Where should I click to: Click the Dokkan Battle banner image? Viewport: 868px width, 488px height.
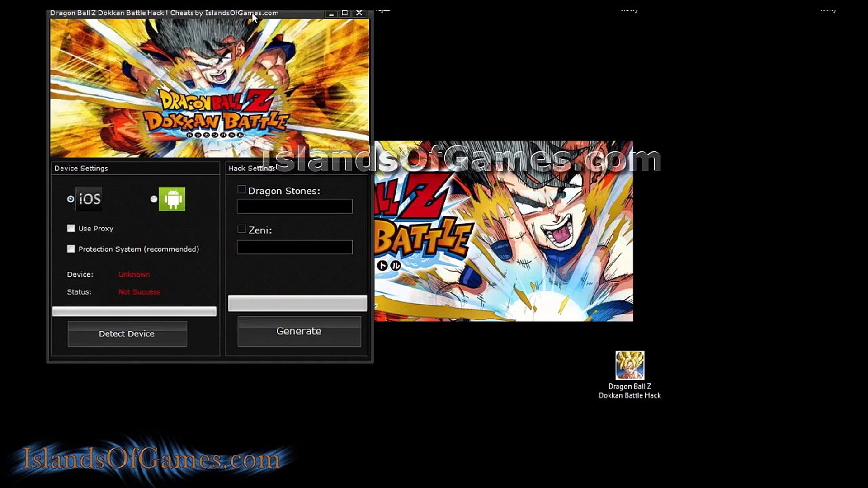coord(209,88)
